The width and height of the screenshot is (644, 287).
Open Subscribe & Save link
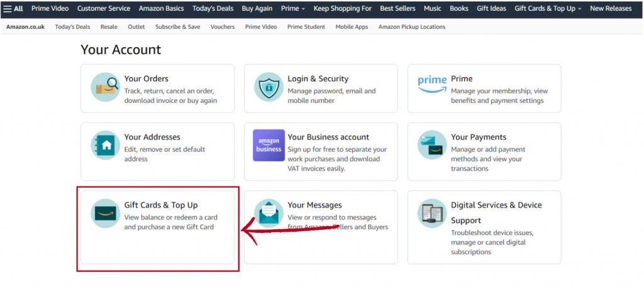pyautogui.click(x=178, y=26)
